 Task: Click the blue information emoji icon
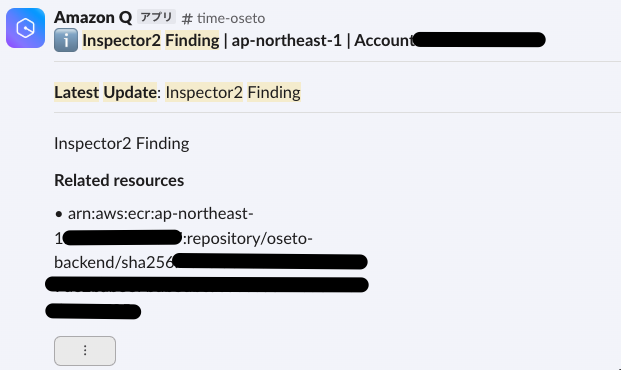pyautogui.click(x=66, y=40)
